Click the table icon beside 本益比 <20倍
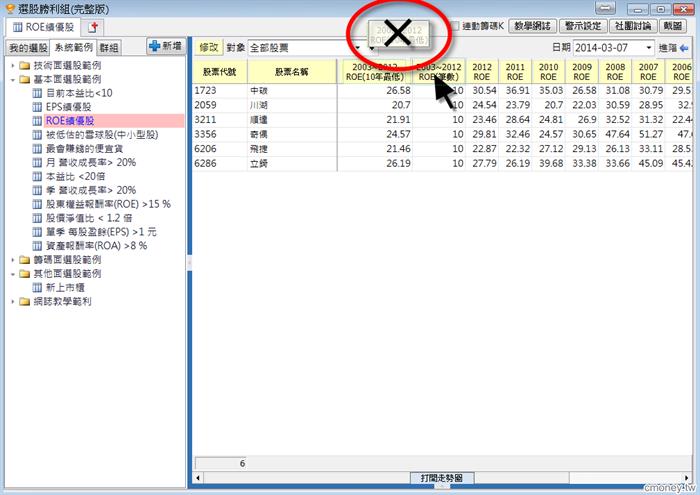 tap(38, 176)
